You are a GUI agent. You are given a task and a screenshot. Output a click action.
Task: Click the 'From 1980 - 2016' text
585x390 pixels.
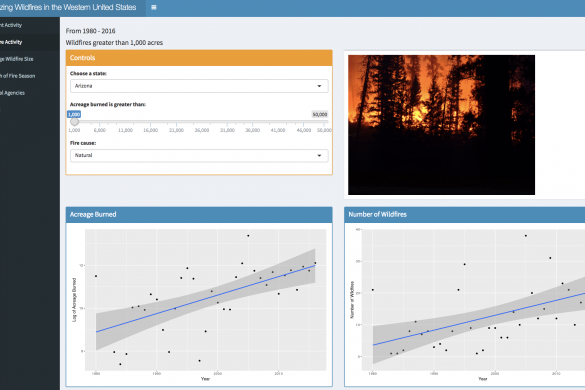click(x=90, y=31)
